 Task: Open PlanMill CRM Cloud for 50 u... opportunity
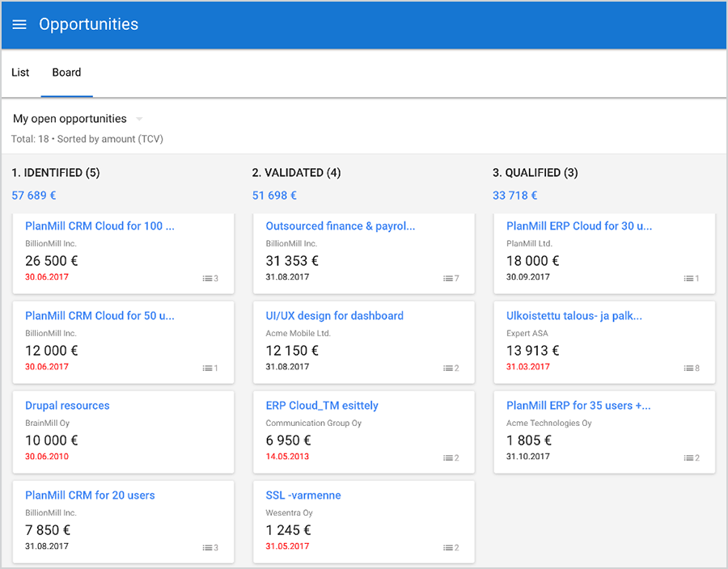coord(99,316)
